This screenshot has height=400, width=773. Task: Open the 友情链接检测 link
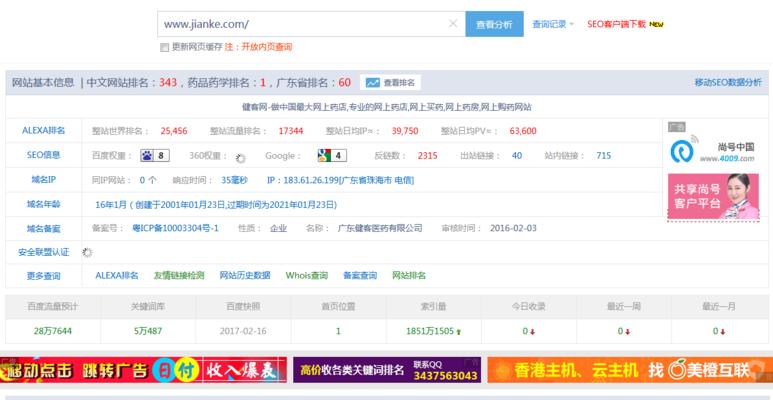[x=179, y=276]
